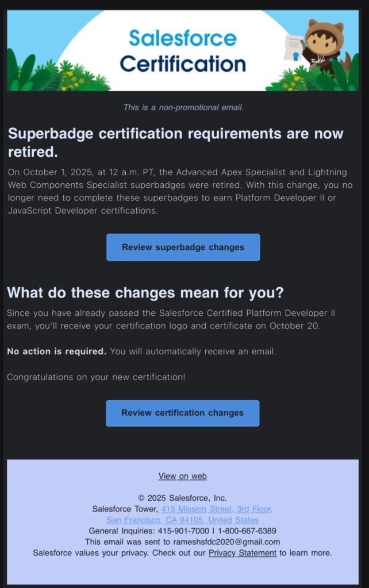369x588 pixels.
Task: Click the © 2025 Salesforce, Inc. text
Action: pos(182,498)
